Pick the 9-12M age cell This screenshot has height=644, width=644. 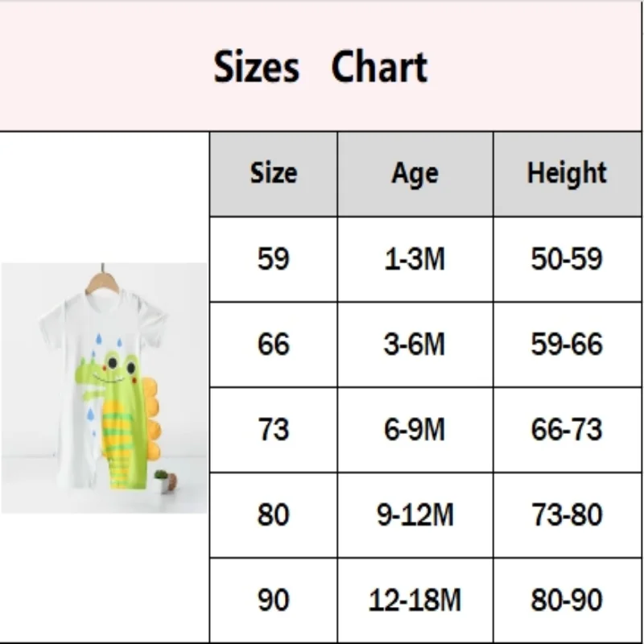415,515
